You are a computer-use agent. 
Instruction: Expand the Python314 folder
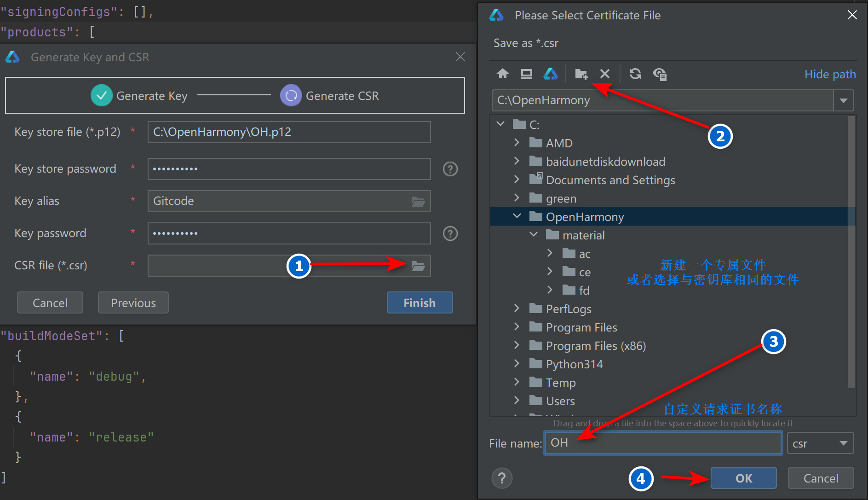(517, 364)
